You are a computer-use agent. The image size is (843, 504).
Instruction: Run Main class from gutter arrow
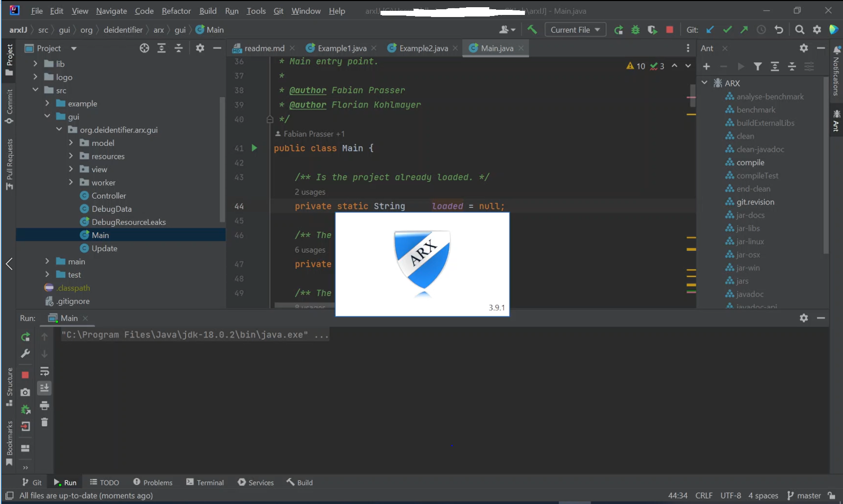click(x=254, y=148)
